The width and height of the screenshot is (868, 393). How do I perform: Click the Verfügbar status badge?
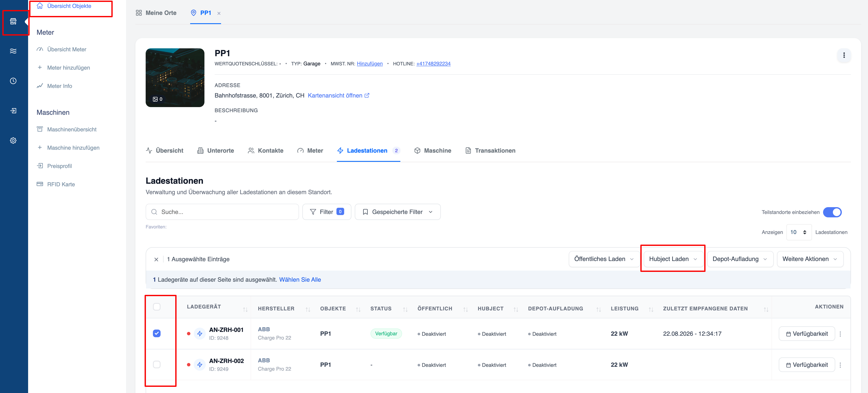(x=386, y=334)
